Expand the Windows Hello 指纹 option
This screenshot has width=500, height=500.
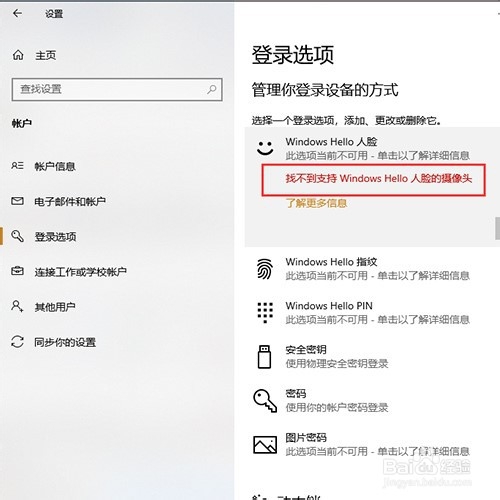tap(372, 269)
